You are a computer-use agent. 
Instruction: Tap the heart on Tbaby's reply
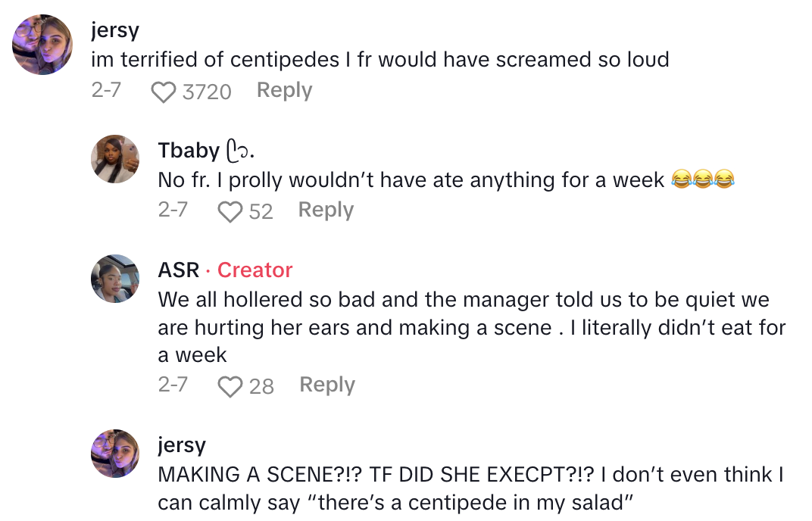(230, 211)
